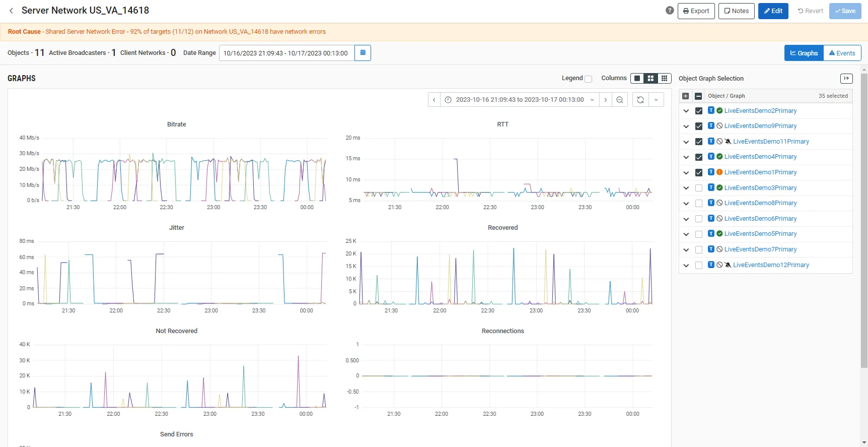Switch to the Events tab
This screenshot has width=868, height=447.
tap(842, 53)
